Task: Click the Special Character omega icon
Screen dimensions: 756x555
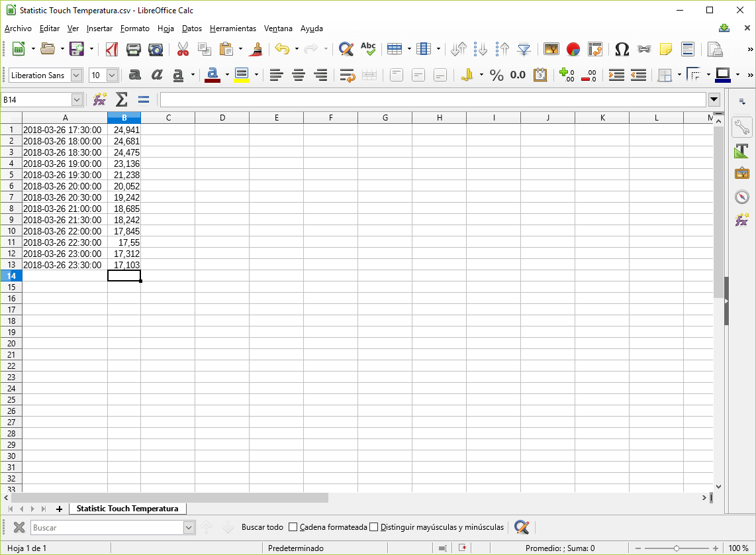Action: coord(622,49)
